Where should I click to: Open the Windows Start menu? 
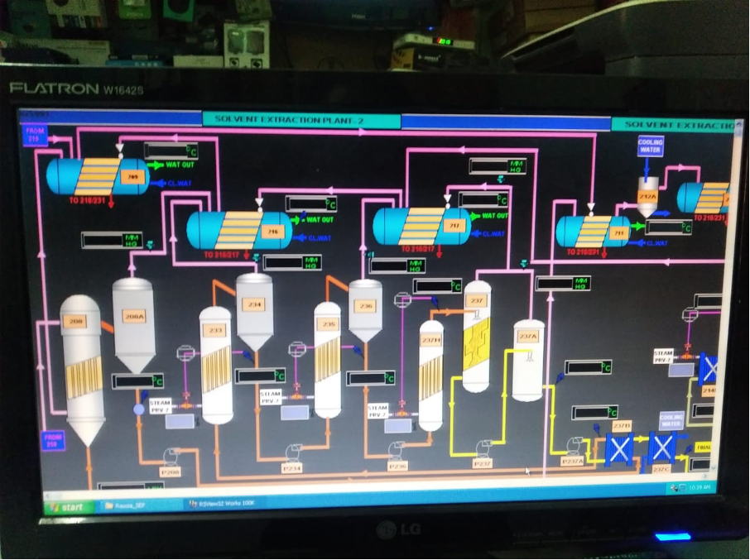(68, 507)
